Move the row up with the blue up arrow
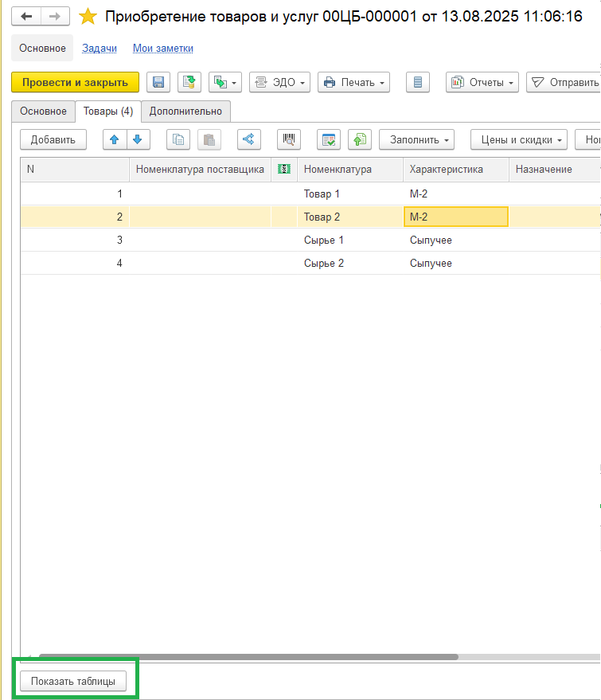Viewport: 601px width, 700px height. click(115, 139)
